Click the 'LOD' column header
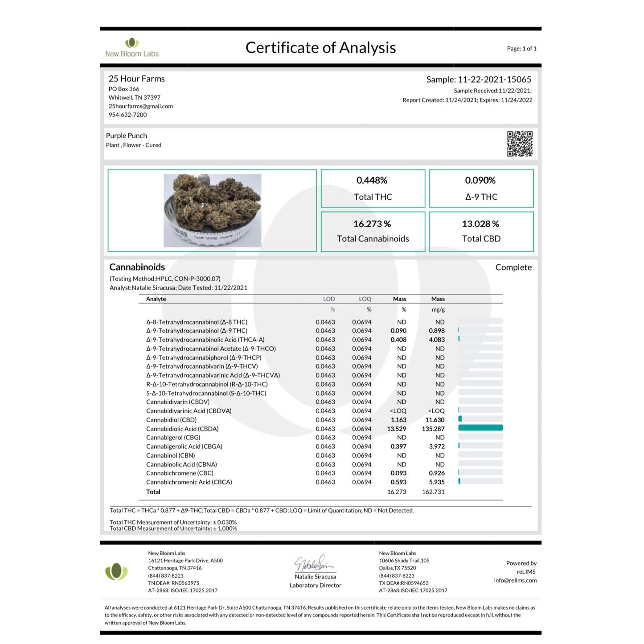644x644 pixels. pyautogui.click(x=329, y=299)
